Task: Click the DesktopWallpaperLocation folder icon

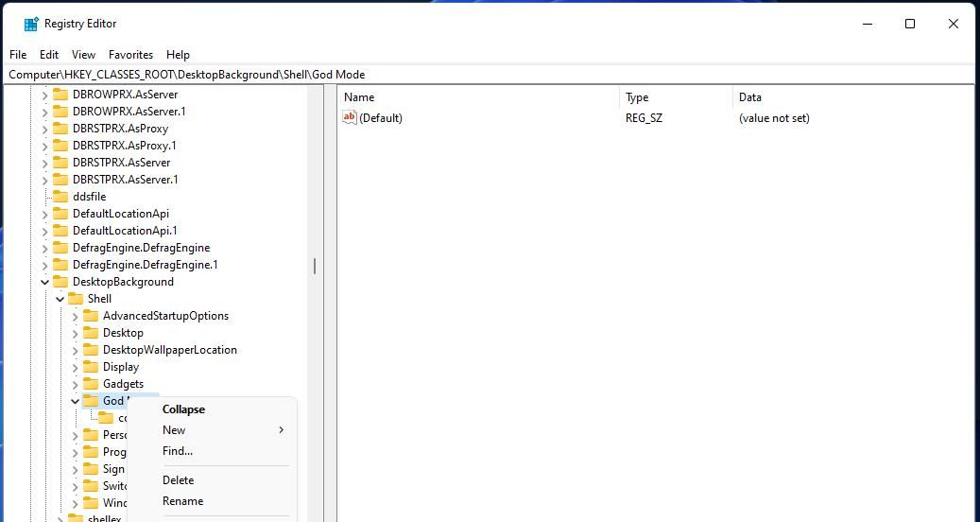Action: (91, 350)
